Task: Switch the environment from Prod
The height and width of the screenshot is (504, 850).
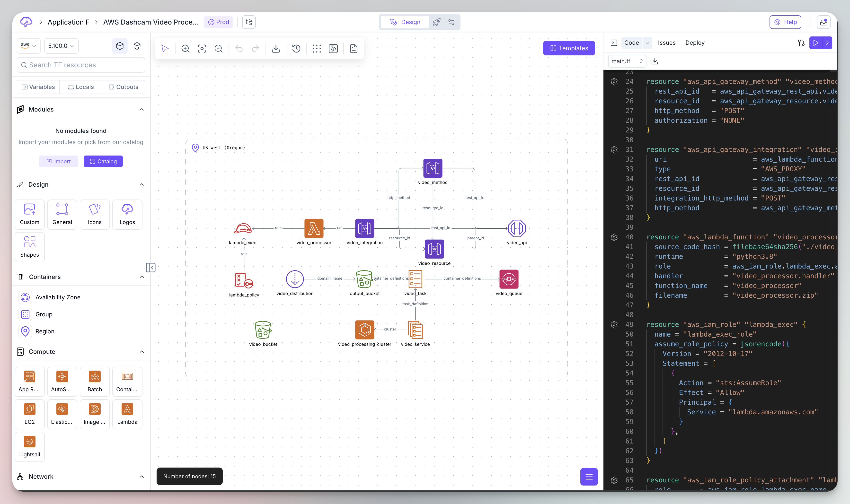Action: click(x=218, y=22)
